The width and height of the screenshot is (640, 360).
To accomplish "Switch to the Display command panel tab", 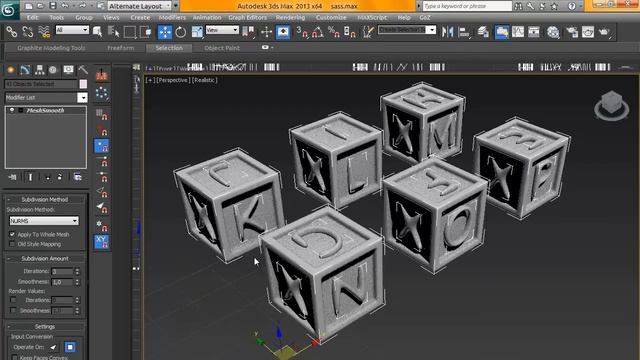I will tap(68, 70).
